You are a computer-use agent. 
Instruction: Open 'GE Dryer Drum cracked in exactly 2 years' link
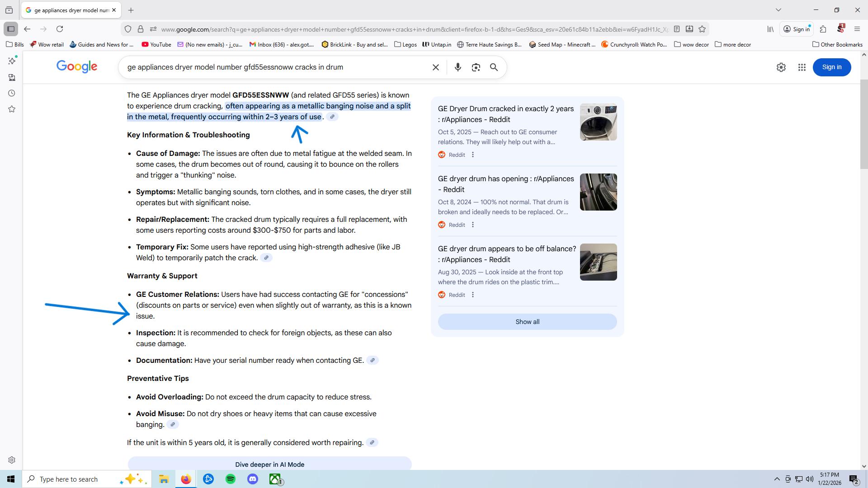(505, 114)
